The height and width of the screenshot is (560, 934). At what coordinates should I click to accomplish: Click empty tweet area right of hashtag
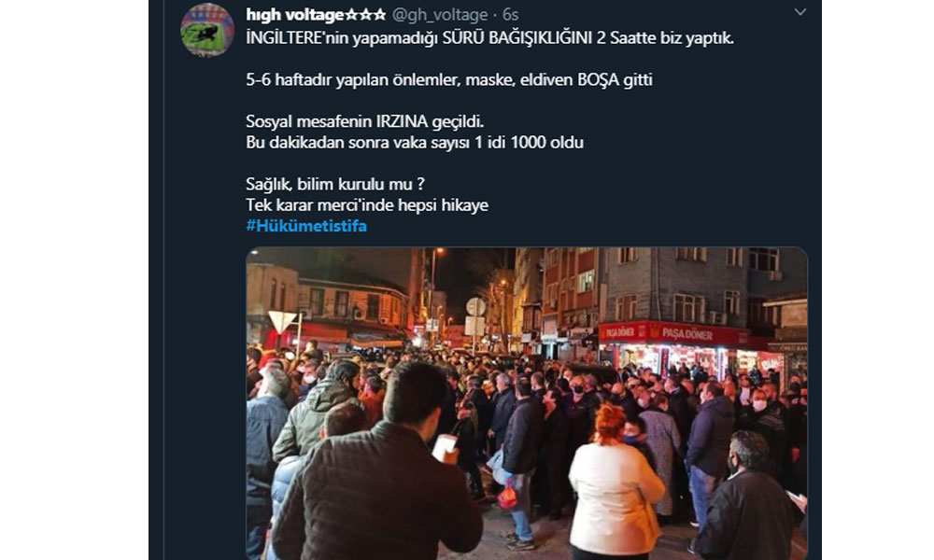pos(584,226)
